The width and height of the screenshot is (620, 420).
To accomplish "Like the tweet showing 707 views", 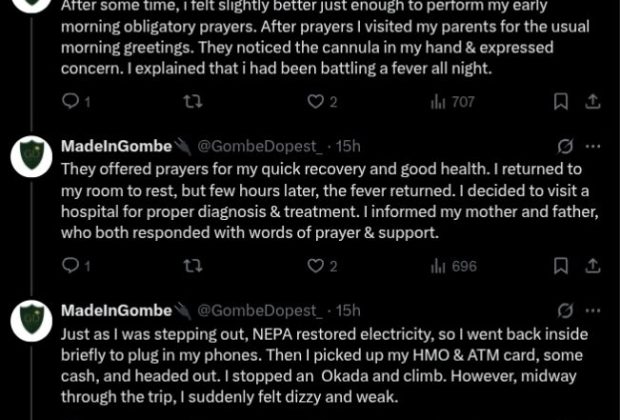I will [x=322, y=102].
